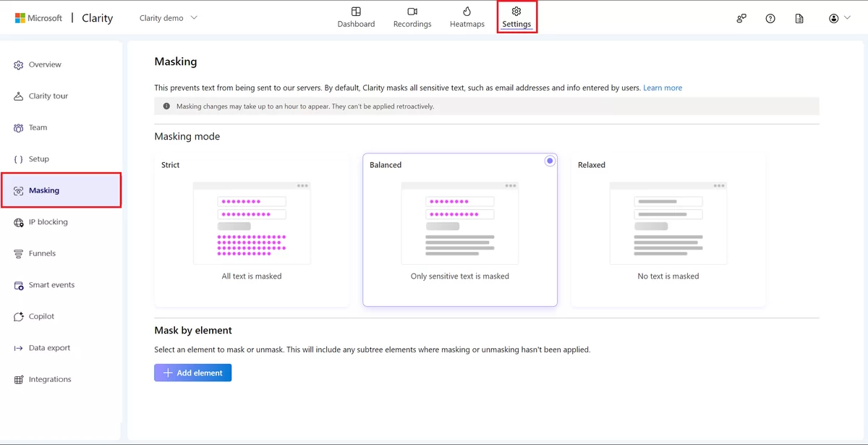Screen dimensions: 868x445
Task: Open Integrations in the sidebar
Action: click(x=50, y=379)
